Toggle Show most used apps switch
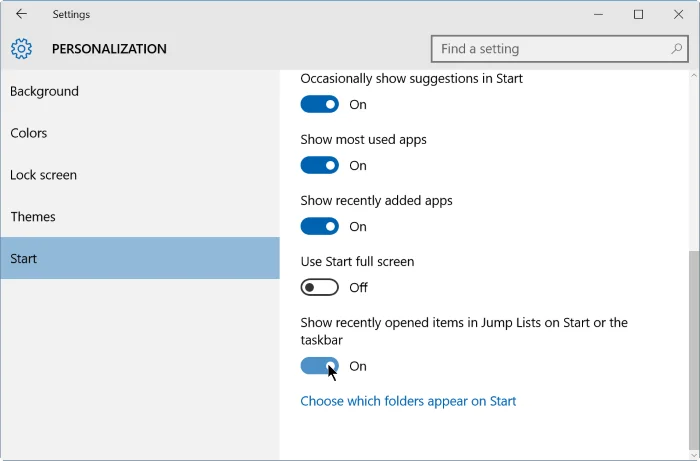The image size is (700, 461). 320,166
